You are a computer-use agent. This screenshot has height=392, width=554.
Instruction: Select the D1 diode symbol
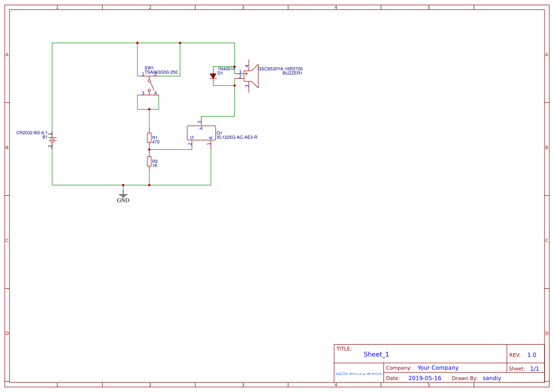click(x=213, y=76)
